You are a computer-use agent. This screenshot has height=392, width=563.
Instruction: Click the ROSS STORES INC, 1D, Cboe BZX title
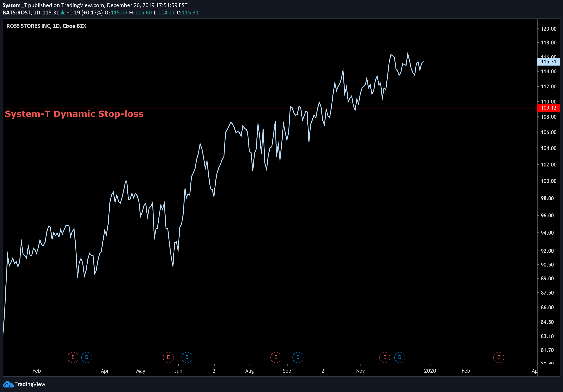46,26
